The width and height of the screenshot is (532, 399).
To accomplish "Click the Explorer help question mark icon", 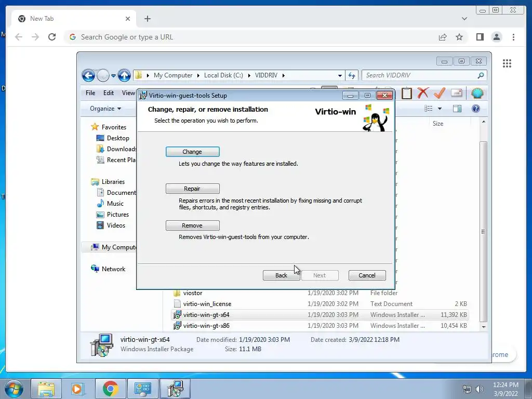I will click(476, 109).
